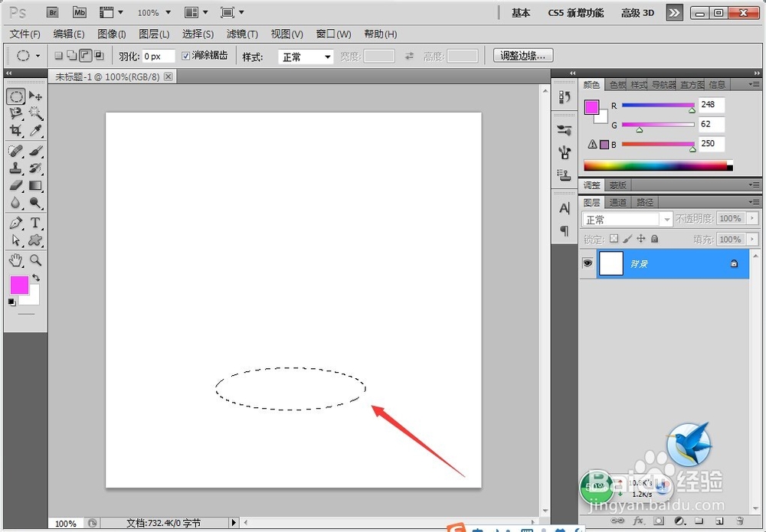766x532 pixels.
Task: Click the layer fx style icon
Action: (x=638, y=521)
